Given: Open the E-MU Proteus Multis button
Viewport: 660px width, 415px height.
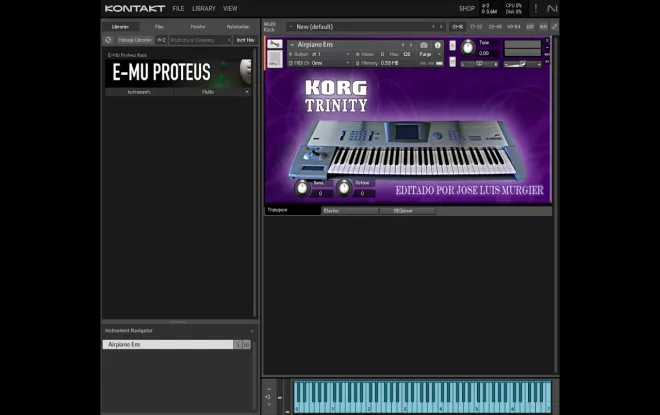Looking at the screenshot, I should pyautogui.click(x=208, y=92).
